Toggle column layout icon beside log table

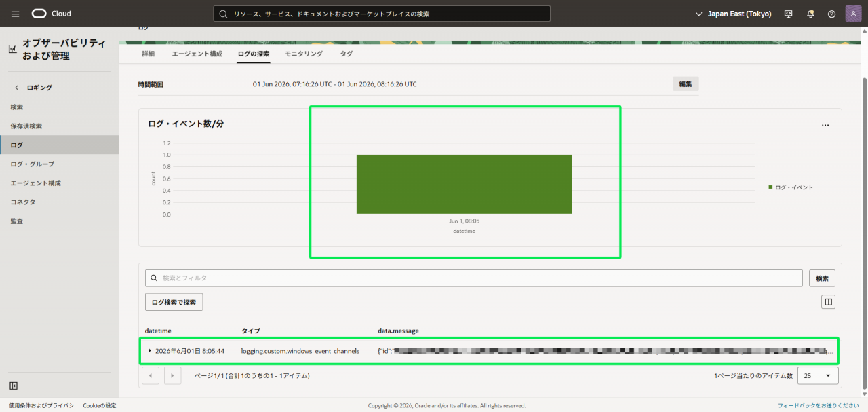[x=828, y=302]
